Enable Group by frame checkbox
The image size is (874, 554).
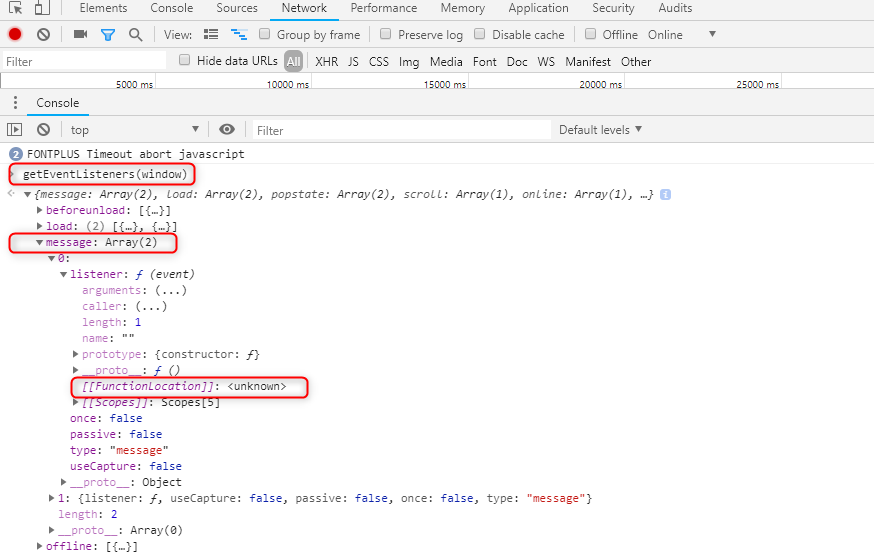[265, 34]
